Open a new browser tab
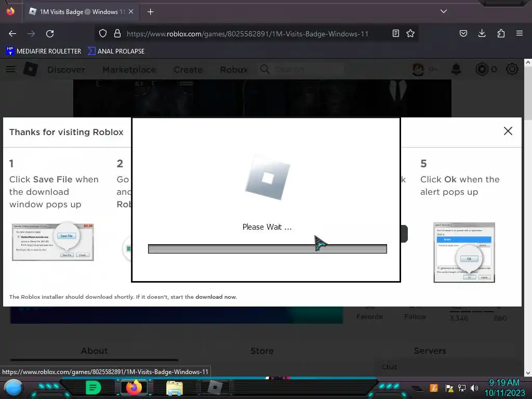Viewport: 532px width, 399px height. [151, 12]
